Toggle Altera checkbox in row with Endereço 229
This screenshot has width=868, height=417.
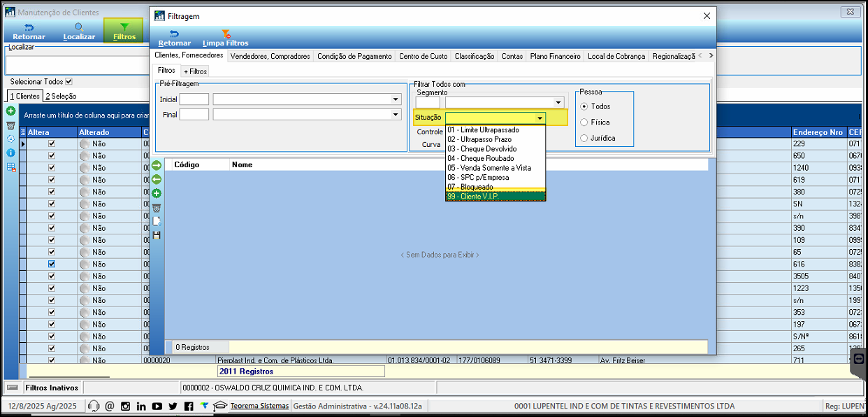point(52,144)
